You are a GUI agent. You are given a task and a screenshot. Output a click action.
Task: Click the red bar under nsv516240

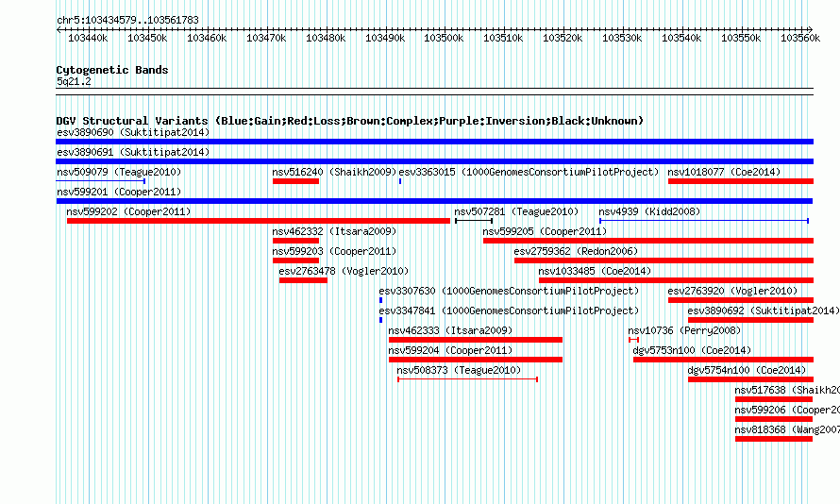click(295, 181)
